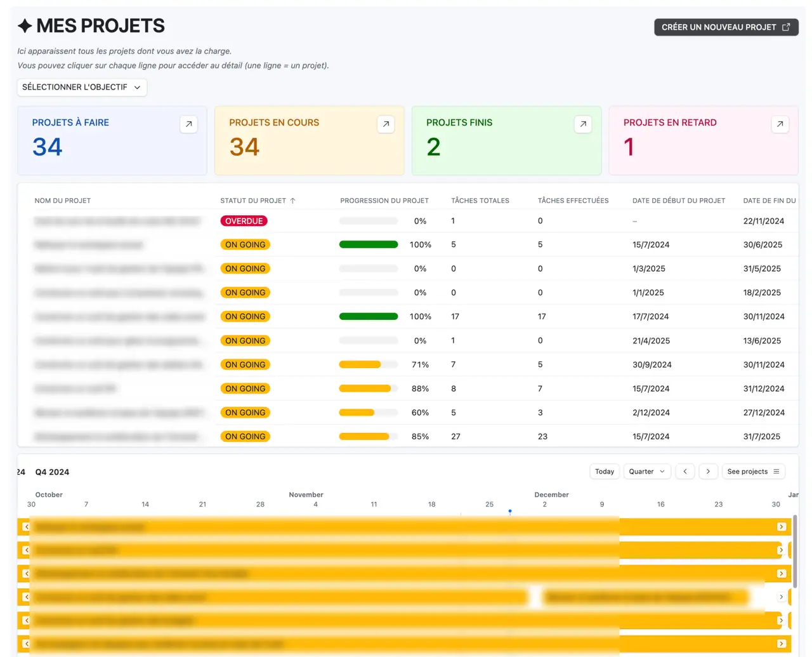The width and height of the screenshot is (812, 657).
Task: Click start date 30/9/2024
Action: point(652,365)
